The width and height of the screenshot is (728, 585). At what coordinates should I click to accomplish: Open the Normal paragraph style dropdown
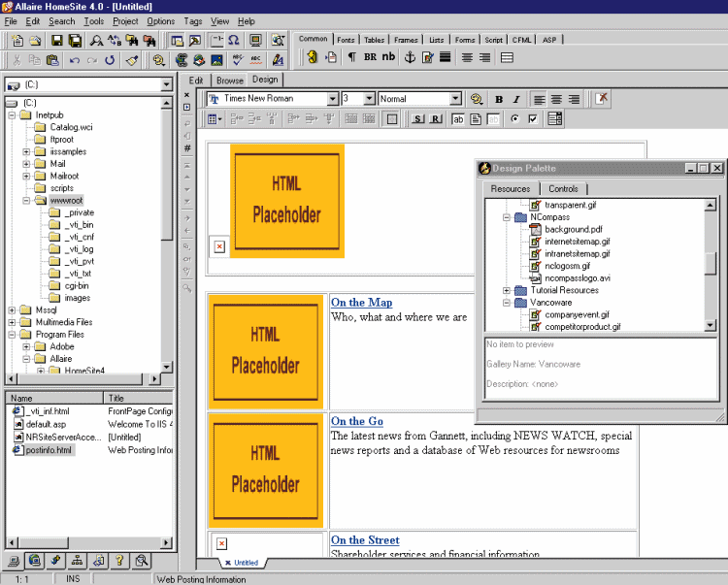(455, 99)
